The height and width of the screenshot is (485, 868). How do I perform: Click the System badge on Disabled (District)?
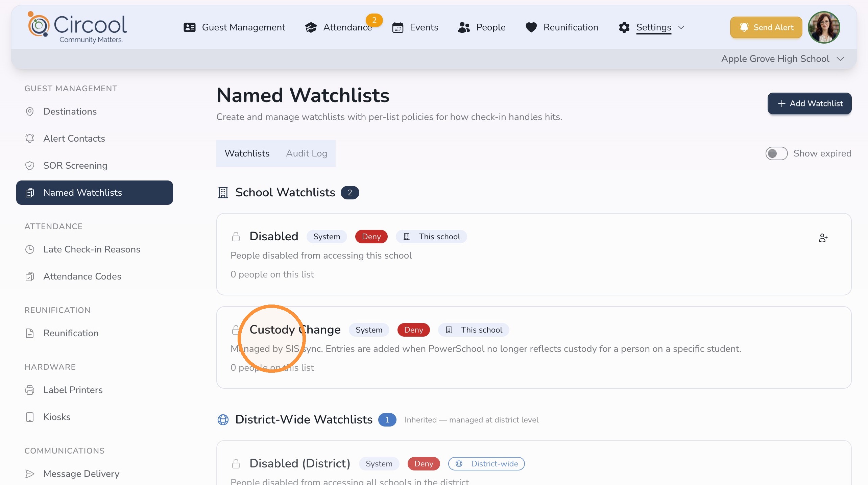[379, 464]
